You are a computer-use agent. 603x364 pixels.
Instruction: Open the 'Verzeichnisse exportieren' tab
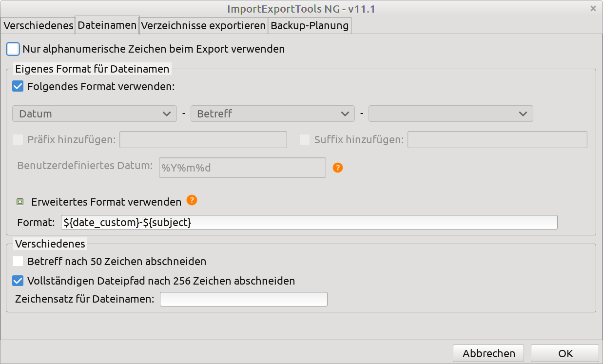pos(204,25)
